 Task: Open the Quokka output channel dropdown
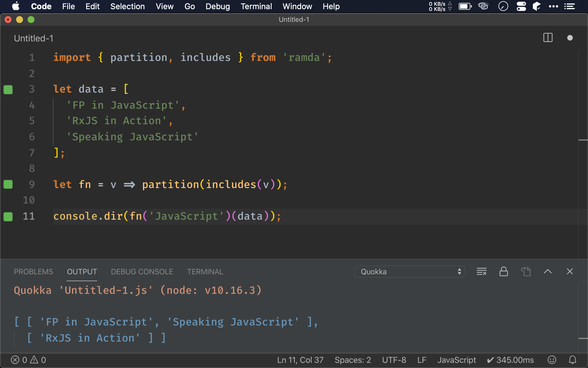[410, 272]
